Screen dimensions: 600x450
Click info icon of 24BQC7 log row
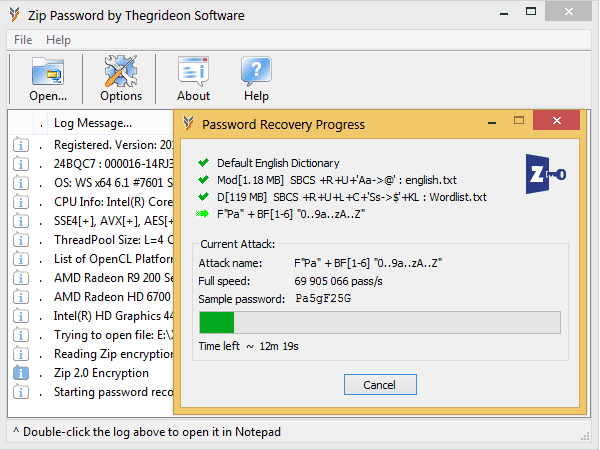21,164
